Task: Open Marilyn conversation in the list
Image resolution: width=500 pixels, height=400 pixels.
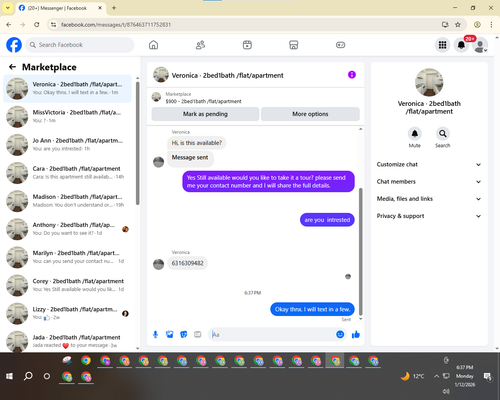Action: pyautogui.click(x=67, y=257)
